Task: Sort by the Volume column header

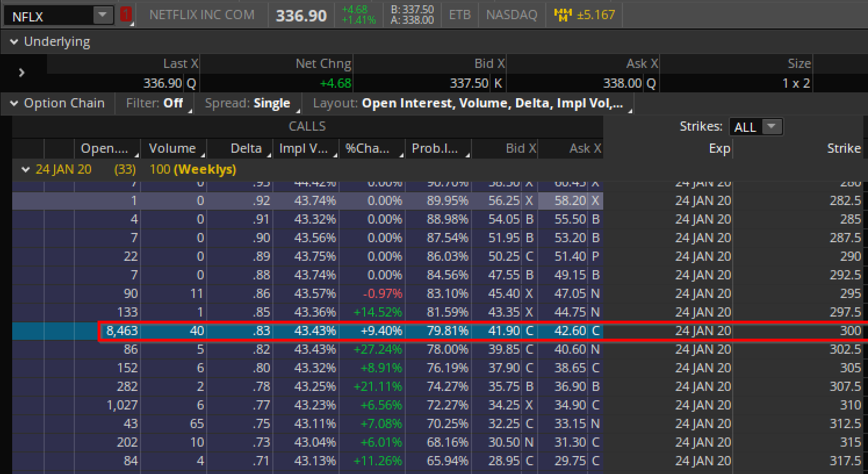Action: (x=174, y=149)
